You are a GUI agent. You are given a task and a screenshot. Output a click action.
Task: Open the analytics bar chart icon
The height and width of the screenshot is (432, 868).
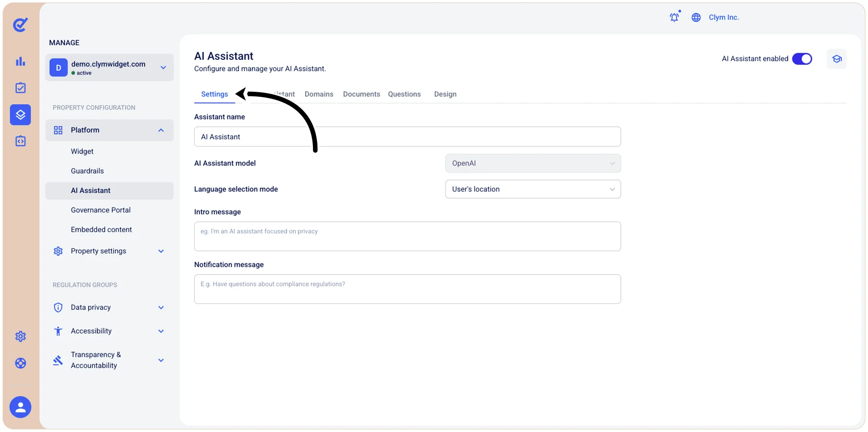20,62
